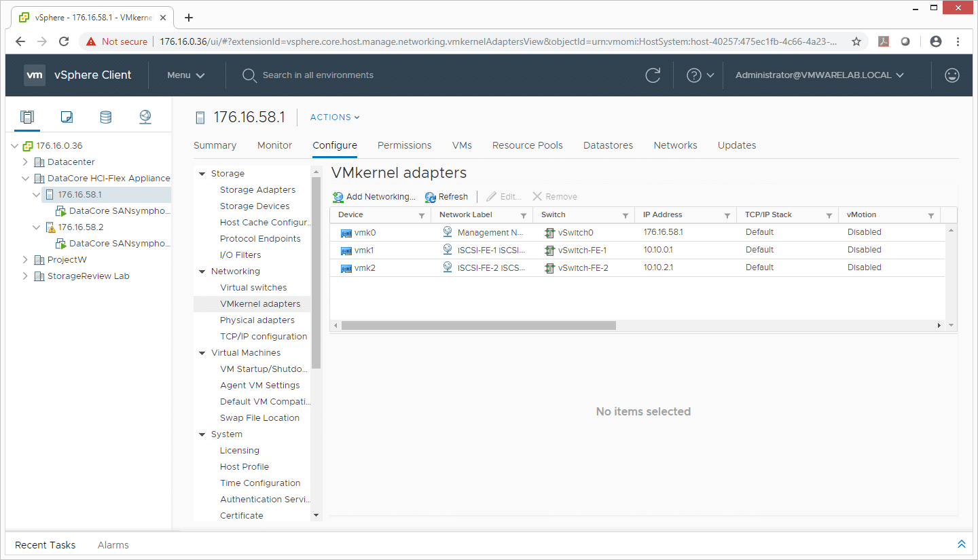Open the help question mark menu

point(700,75)
